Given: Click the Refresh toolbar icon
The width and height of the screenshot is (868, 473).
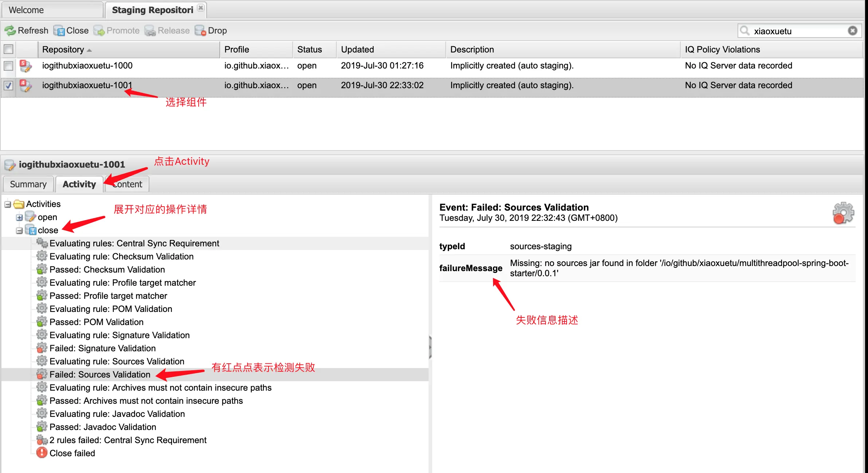Looking at the screenshot, I should click(10, 31).
